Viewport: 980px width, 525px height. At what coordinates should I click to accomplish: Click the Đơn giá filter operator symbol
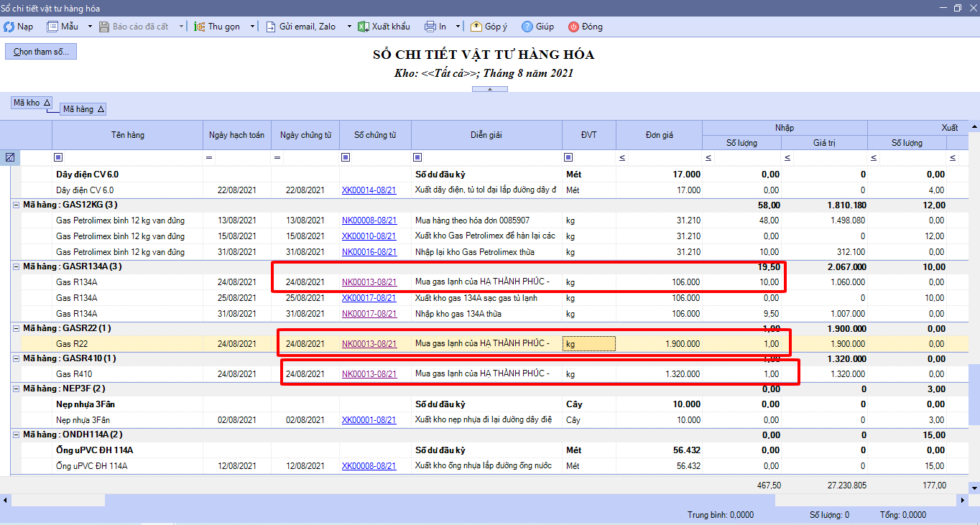coord(622,157)
